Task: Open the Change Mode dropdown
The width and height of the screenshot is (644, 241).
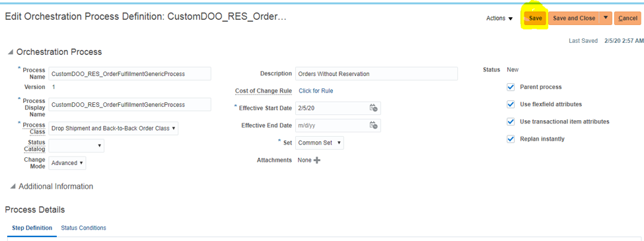Action: point(67,163)
